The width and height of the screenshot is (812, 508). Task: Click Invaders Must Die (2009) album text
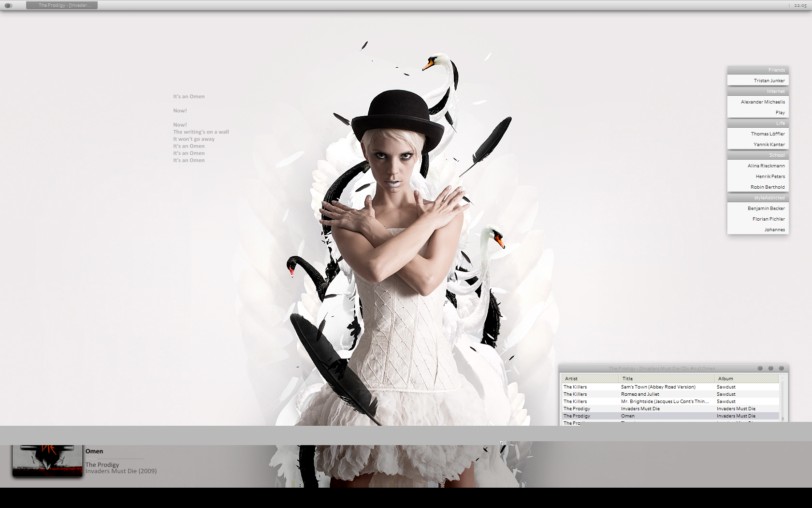[121, 471]
